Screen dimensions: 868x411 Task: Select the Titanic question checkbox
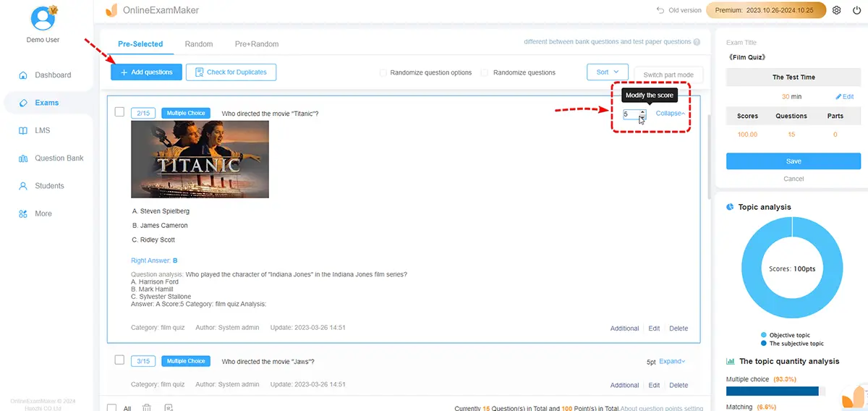pos(120,112)
